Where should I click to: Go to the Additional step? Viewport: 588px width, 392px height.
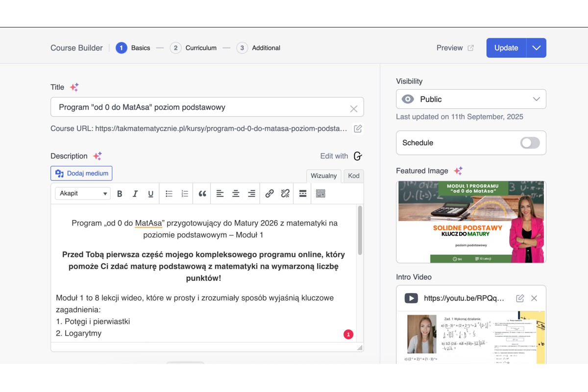[x=258, y=48]
